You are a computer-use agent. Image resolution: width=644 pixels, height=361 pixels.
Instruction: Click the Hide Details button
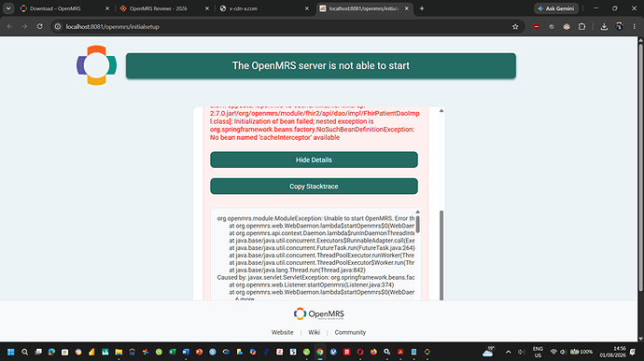coord(314,160)
